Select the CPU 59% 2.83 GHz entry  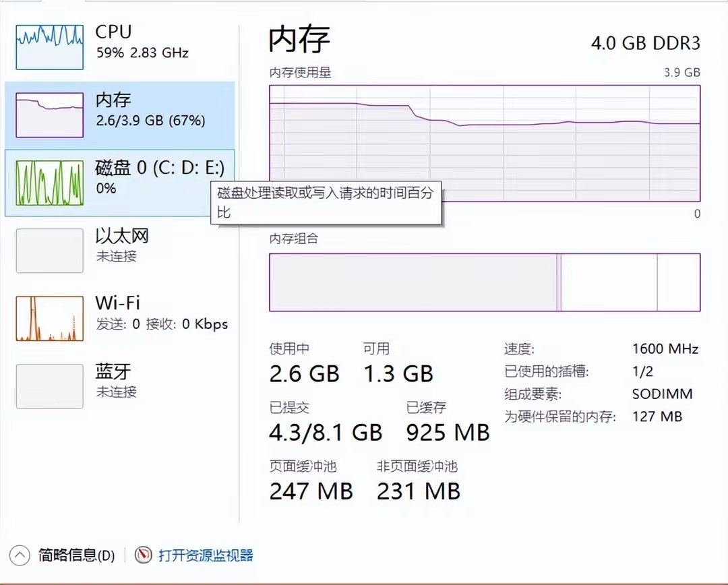[142, 42]
